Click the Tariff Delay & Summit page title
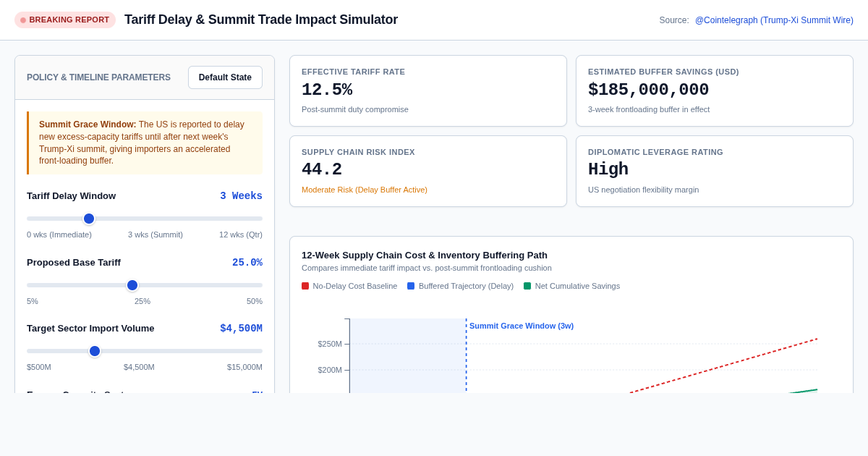The image size is (868, 456). pos(261,20)
